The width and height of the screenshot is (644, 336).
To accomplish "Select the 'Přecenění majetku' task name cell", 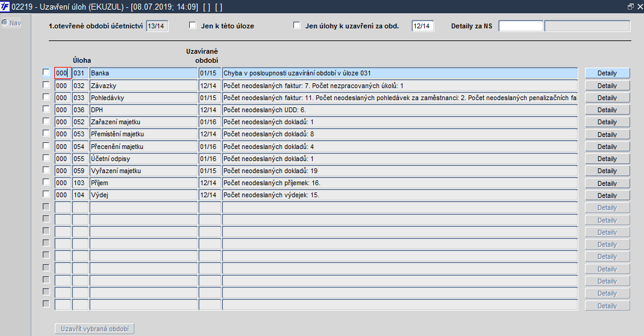I will click(x=143, y=147).
